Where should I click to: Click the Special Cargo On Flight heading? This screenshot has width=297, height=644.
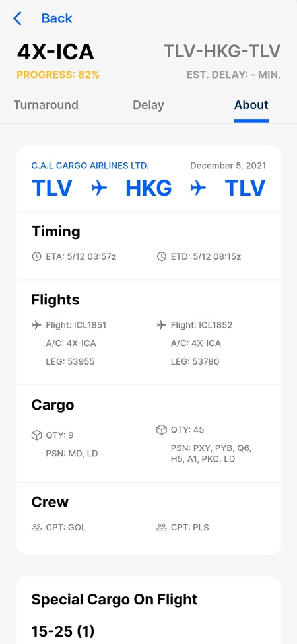point(114,600)
